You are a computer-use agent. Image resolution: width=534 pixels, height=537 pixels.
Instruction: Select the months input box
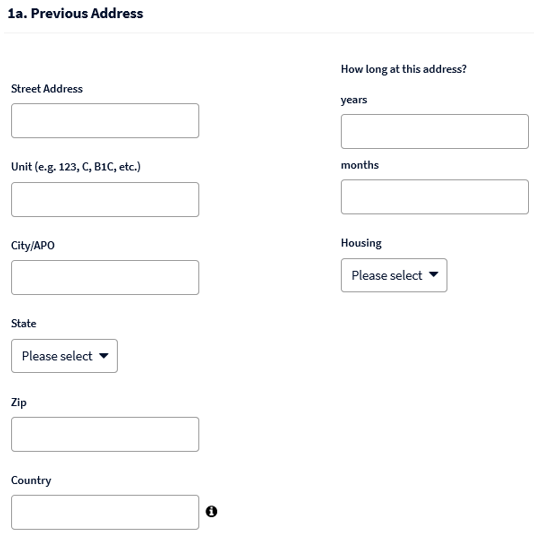[x=435, y=197]
